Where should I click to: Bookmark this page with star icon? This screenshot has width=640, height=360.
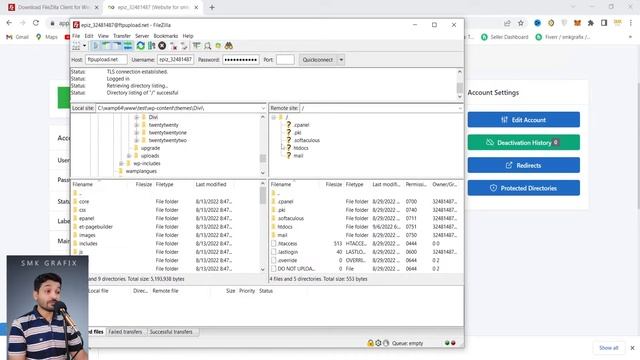point(521,23)
